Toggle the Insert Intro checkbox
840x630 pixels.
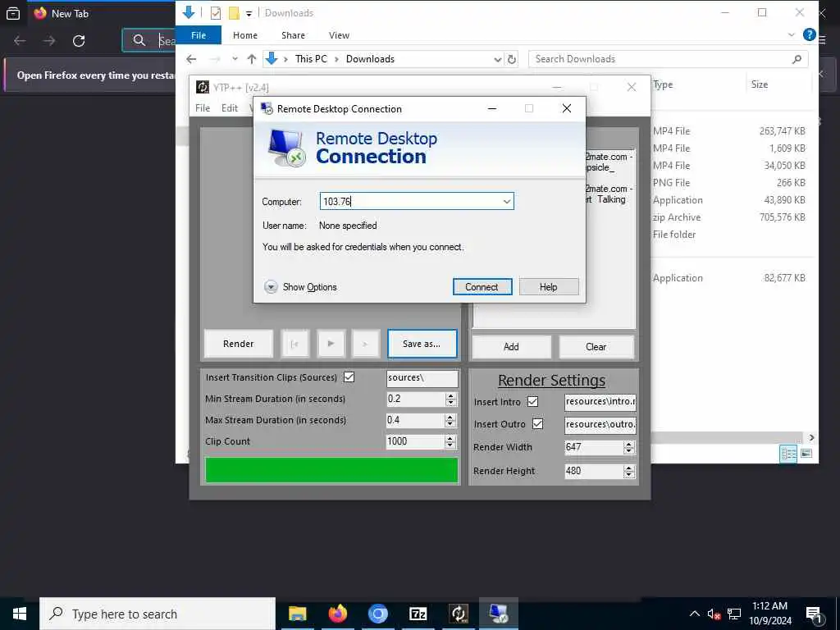point(532,401)
